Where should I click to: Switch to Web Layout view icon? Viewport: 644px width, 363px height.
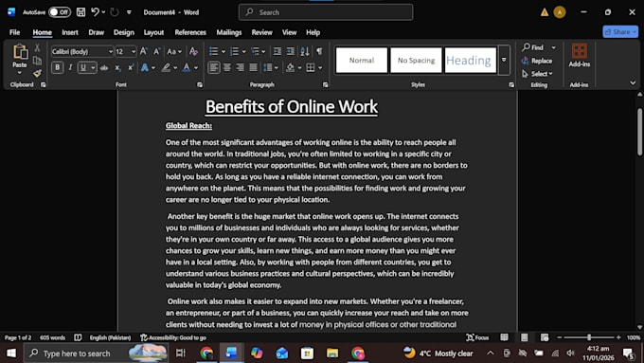point(545,337)
